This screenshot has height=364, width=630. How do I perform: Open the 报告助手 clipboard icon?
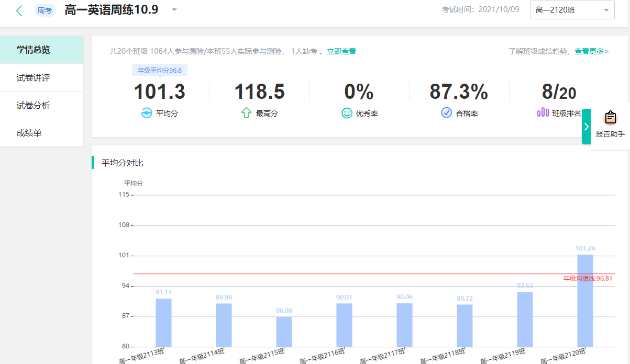click(x=610, y=118)
